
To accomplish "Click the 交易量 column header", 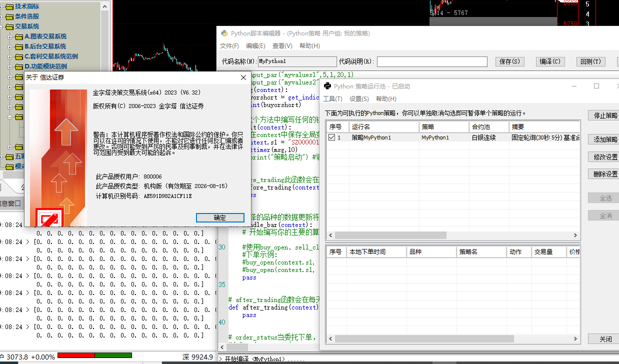I will click(549, 252).
